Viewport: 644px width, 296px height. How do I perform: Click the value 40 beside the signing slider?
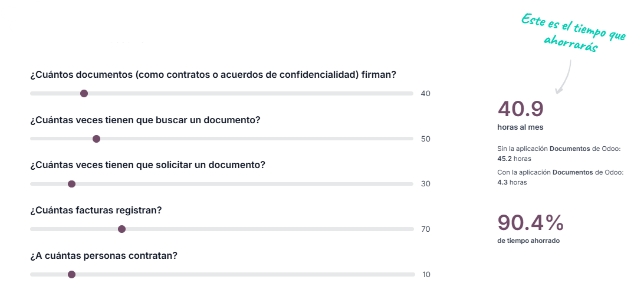[x=425, y=94]
